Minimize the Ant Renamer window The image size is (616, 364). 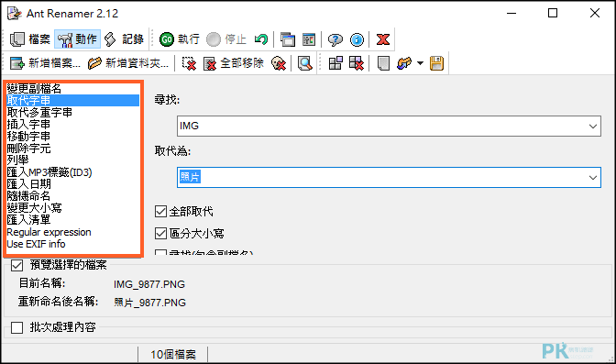pyautogui.click(x=511, y=14)
